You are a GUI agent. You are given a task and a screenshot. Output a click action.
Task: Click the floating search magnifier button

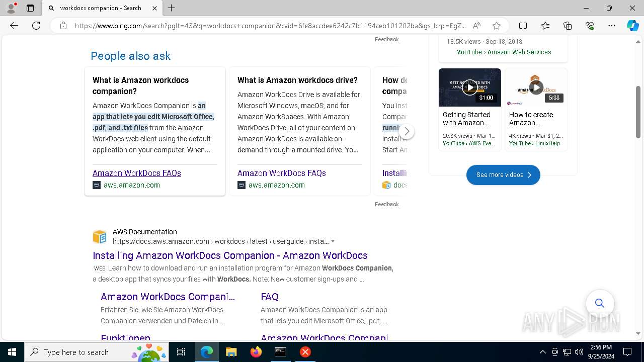pos(600,303)
